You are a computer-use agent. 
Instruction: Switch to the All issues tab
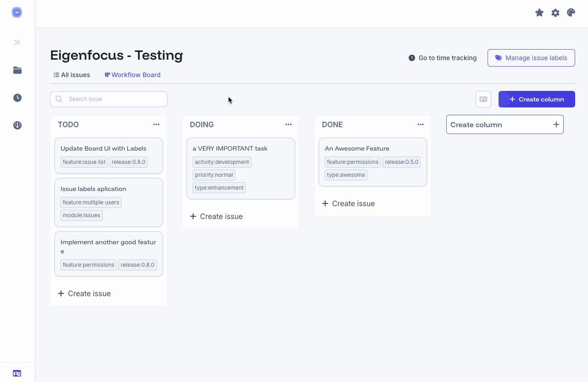click(x=72, y=75)
